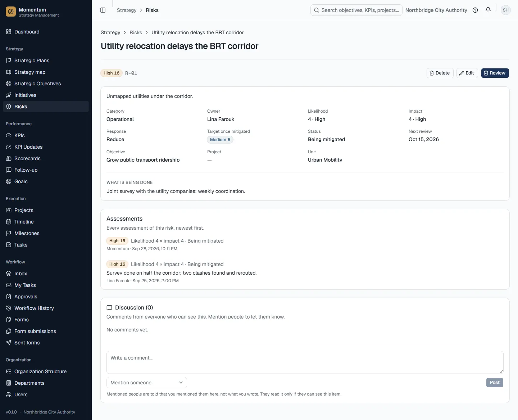Image resolution: width=518 pixels, height=420 pixels.
Task: Click Risks in the page breadcrumb
Action: (136, 32)
